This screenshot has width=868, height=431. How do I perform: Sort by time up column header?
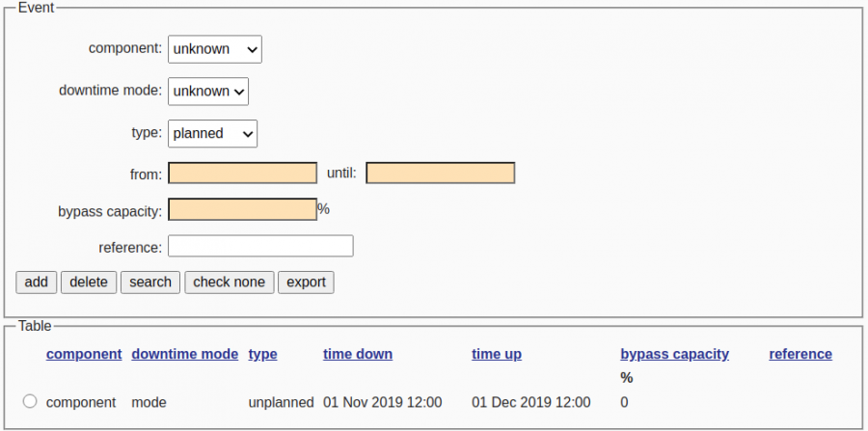(x=497, y=354)
